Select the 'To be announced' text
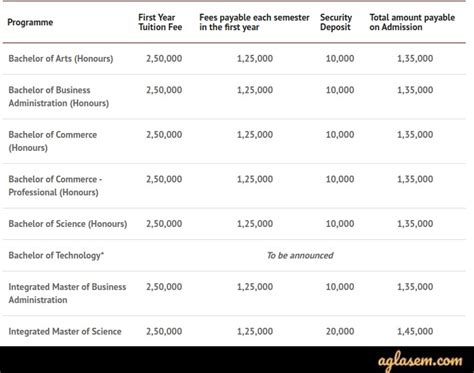474x373 pixels. tap(300, 255)
